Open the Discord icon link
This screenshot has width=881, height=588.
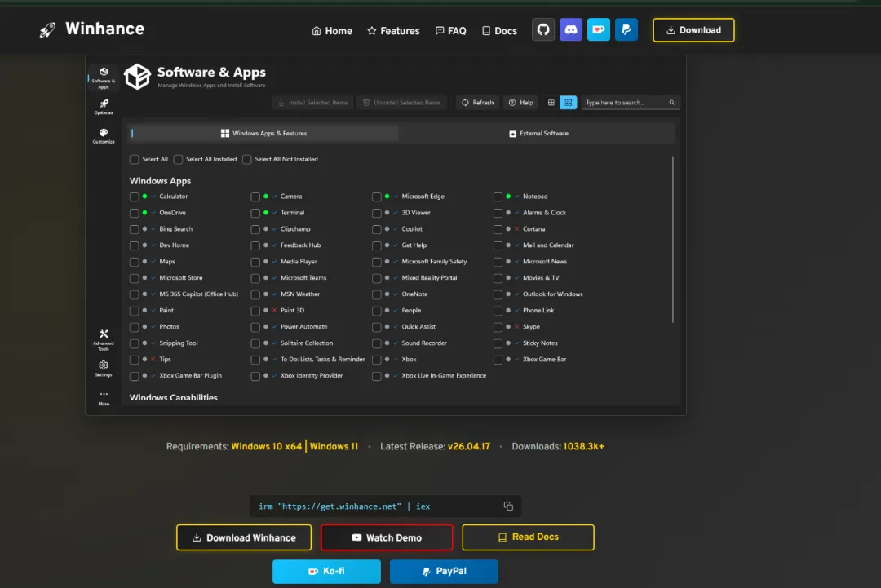click(571, 29)
